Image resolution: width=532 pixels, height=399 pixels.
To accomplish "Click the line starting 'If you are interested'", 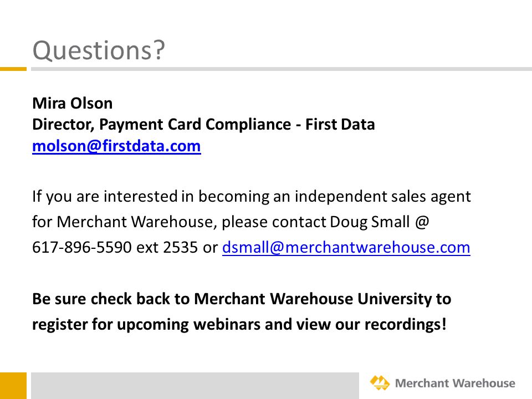I will point(252,196).
